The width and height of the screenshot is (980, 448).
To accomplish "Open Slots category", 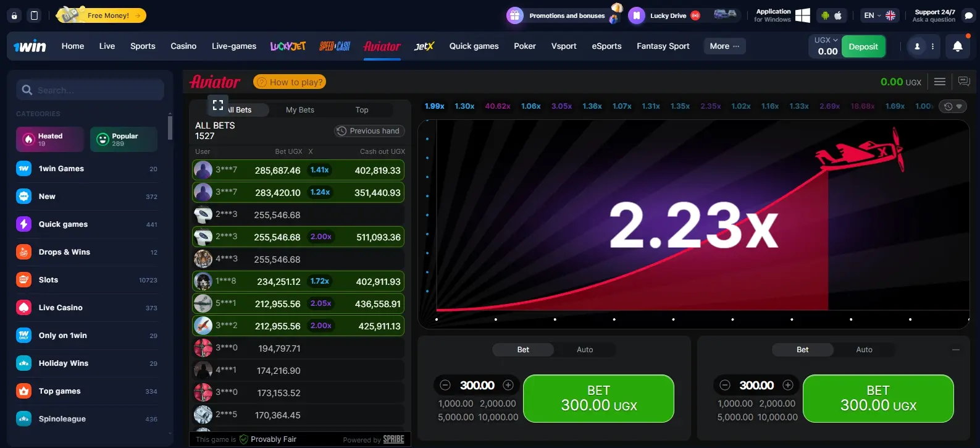I will tap(86, 280).
